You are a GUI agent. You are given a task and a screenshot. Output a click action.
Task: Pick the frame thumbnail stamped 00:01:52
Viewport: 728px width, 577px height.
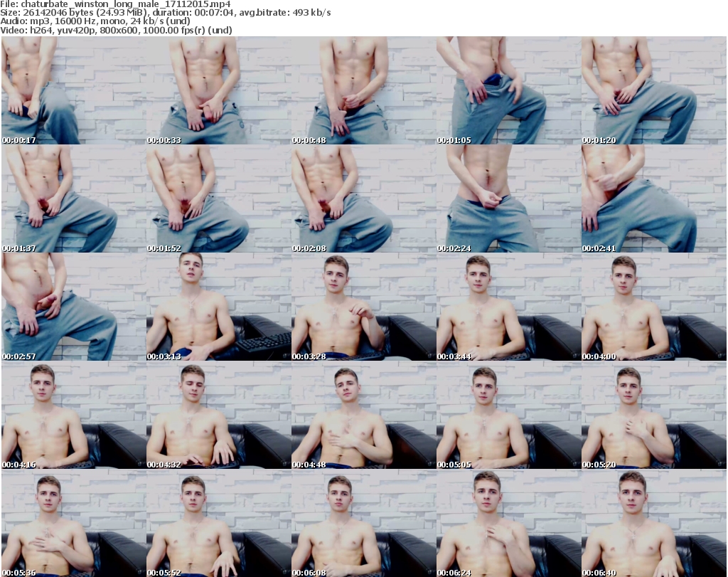point(219,198)
